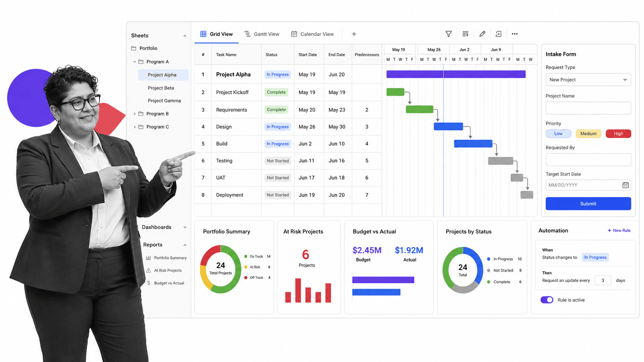Switch to Gantt View tab
The width and height of the screenshot is (644, 362).
(x=262, y=34)
